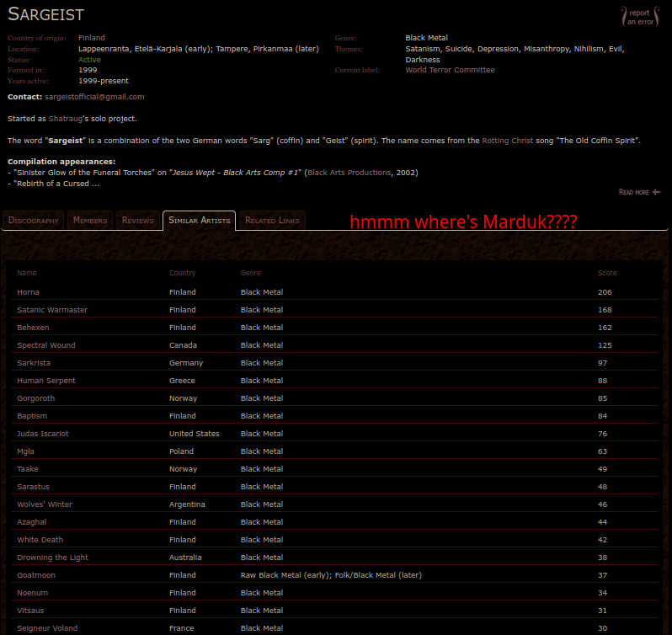Follow the Rotting Christ band link
Screen dimensions: 672x635
[x=508, y=141]
